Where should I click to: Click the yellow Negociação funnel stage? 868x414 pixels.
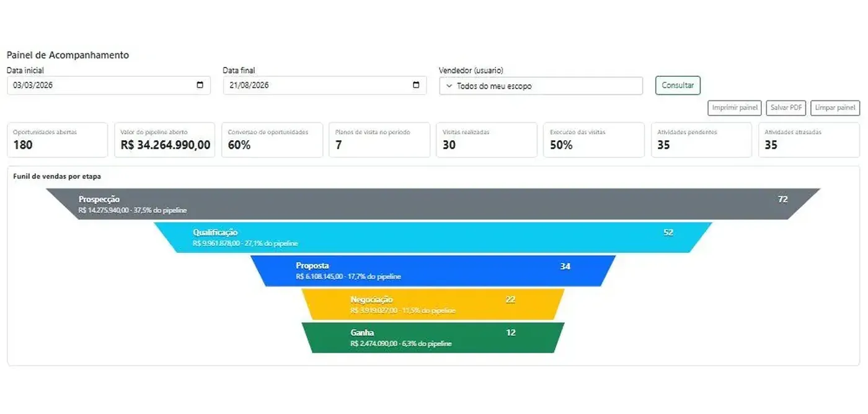coord(433,304)
